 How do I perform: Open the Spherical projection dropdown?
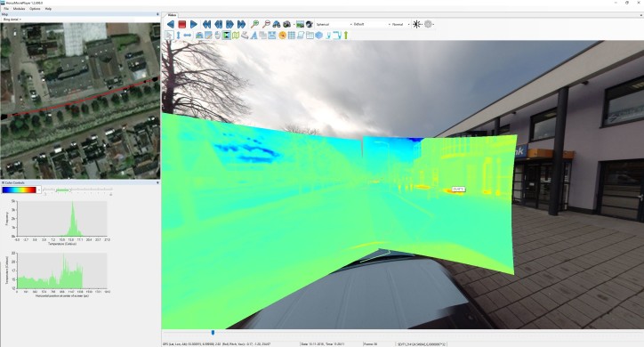click(334, 24)
